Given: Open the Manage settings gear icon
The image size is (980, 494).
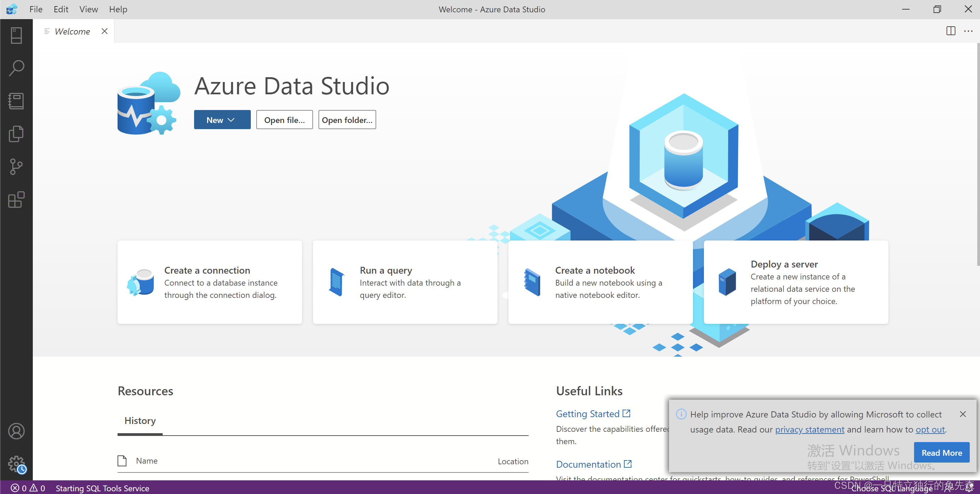Looking at the screenshot, I should (x=16, y=464).
